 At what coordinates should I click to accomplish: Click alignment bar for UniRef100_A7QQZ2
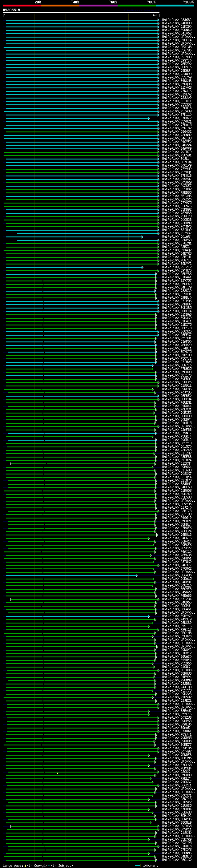click(78, 118)
